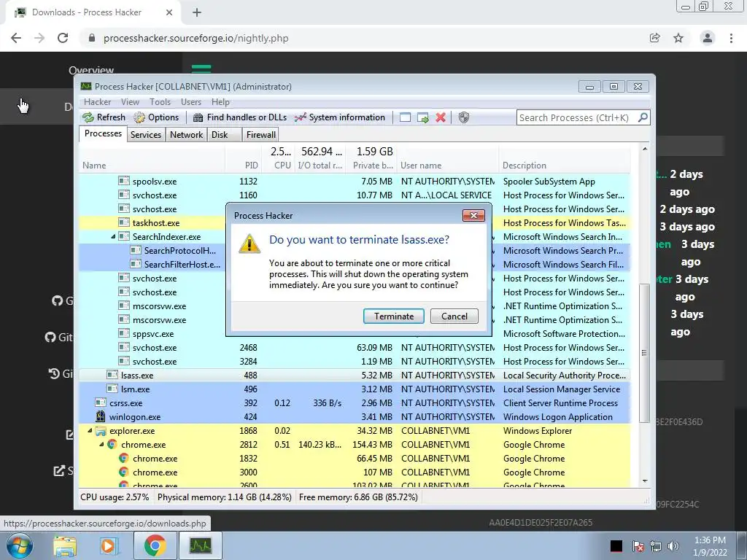The height and width of the screenshot is (560, 747).
Task: Open the Hacker menu
Action: tap(97, 102)
